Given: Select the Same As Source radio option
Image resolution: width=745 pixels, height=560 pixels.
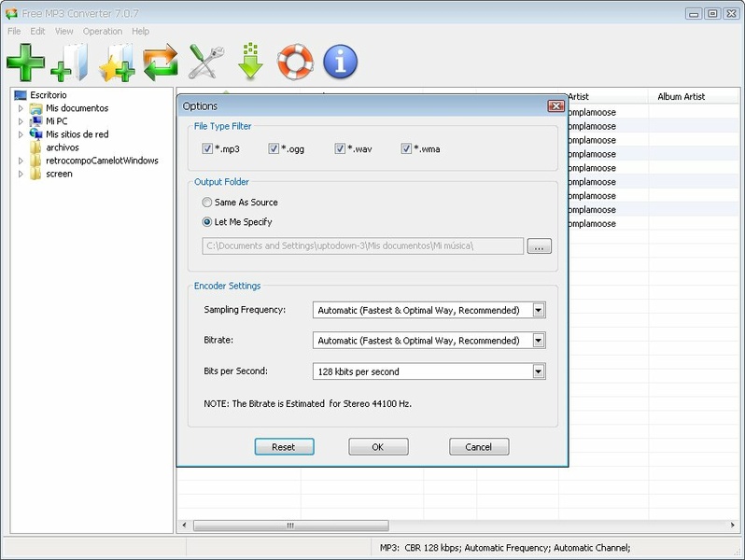Looking at the screenshot, I should 207,203.
